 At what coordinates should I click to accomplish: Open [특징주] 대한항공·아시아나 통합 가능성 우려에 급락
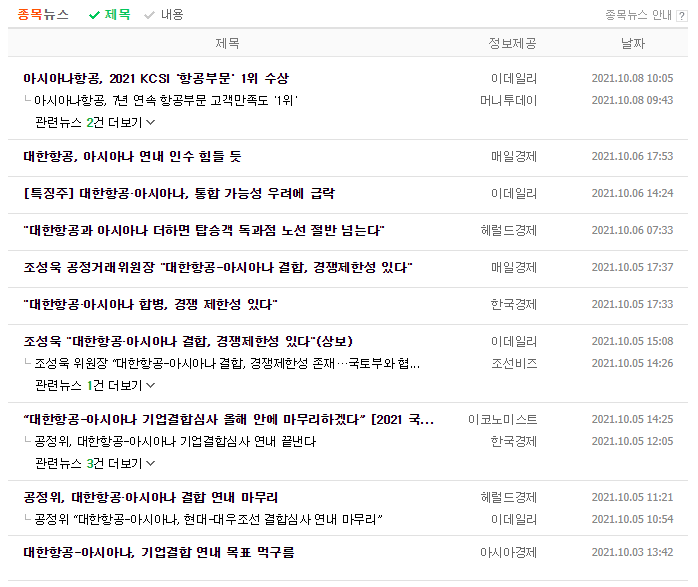[x=179, y=194]
